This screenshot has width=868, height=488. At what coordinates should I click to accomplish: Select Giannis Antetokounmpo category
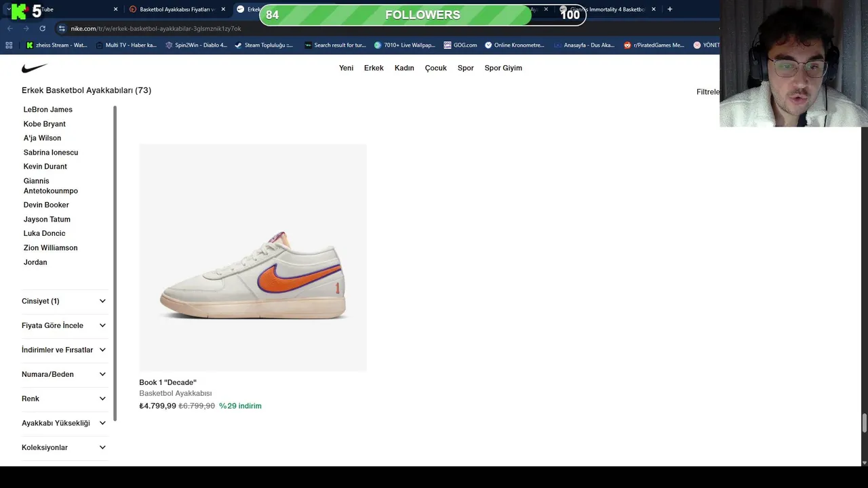click(51, 186)
